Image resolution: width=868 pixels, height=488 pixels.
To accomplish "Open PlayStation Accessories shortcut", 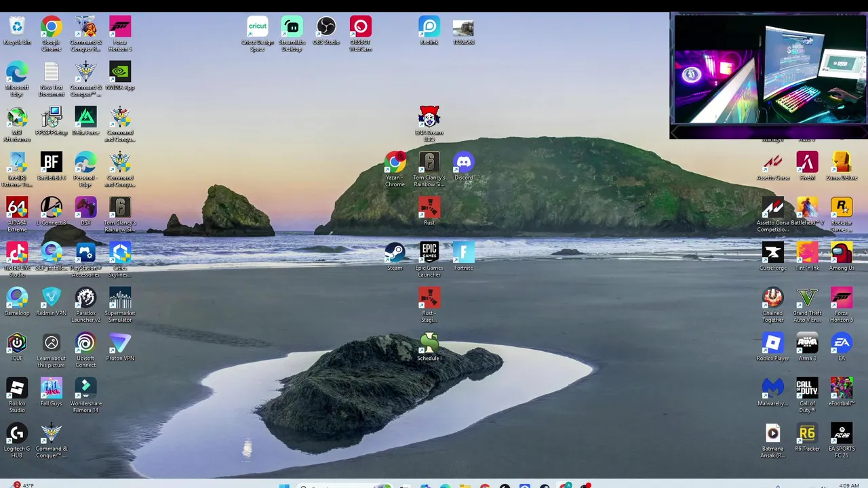I will click(x=85, y=260).
